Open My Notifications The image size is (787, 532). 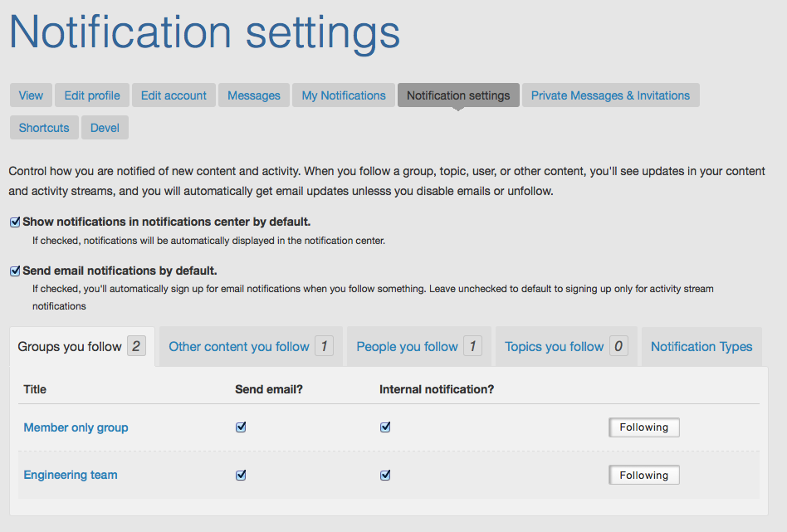point(343,95)
